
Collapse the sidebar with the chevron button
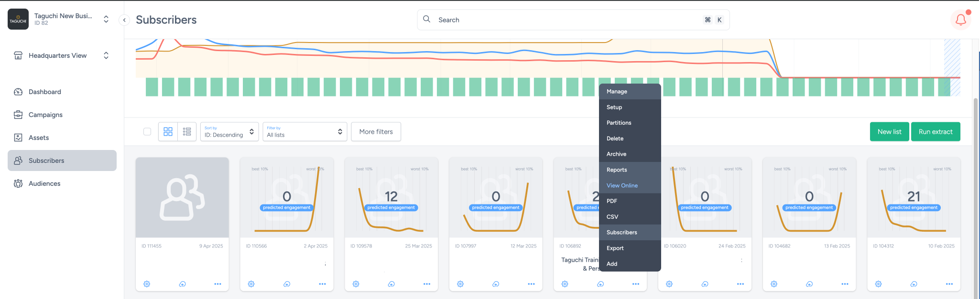(x=124, y=20)
